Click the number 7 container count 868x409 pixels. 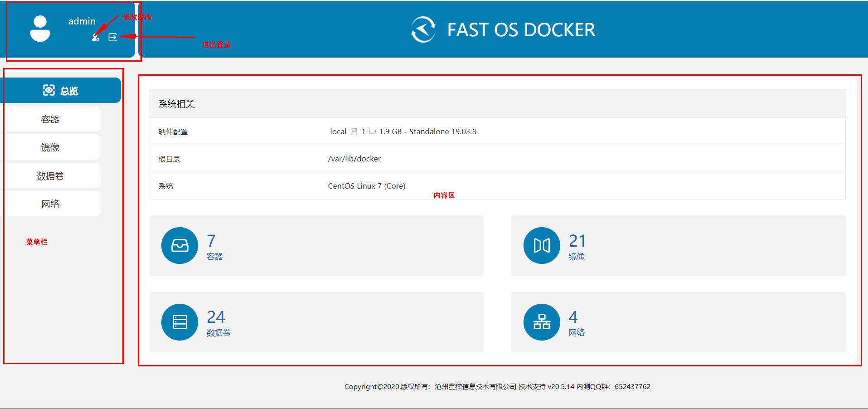pyautogui.click(x=211, y=240)
